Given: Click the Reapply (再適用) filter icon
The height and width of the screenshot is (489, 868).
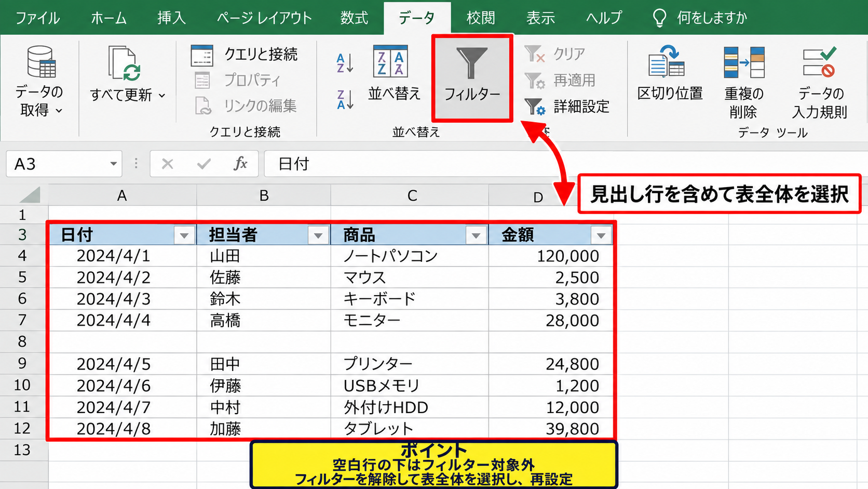Looking at the screenshot, I should click(534, 81).
